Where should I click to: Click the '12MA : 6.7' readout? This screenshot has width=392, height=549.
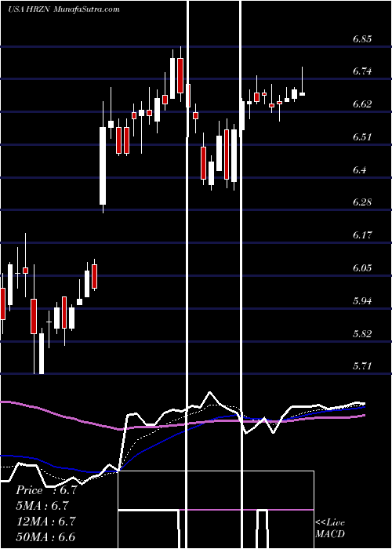point(45,521)
